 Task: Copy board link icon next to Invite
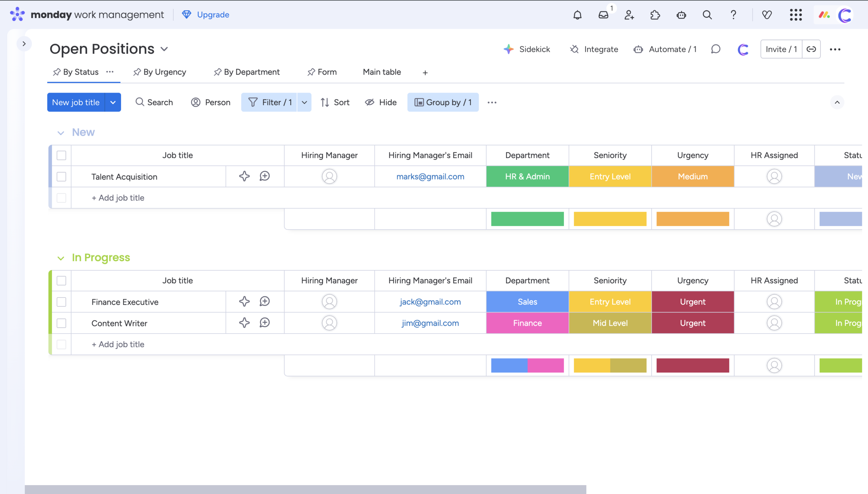(811, 49)
